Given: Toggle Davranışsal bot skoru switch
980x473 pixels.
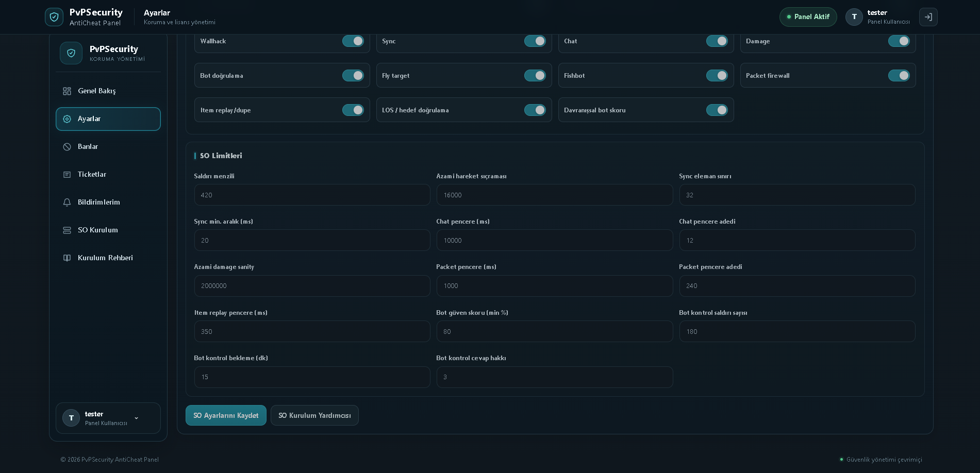Looking at the screenshot, I should [x=717, y=110].
